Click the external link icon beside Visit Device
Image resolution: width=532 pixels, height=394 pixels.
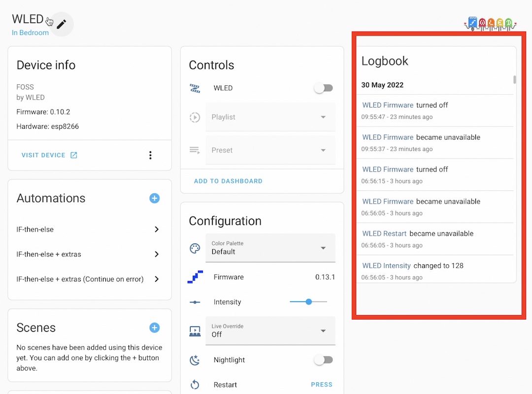click(x=73, y=155)
